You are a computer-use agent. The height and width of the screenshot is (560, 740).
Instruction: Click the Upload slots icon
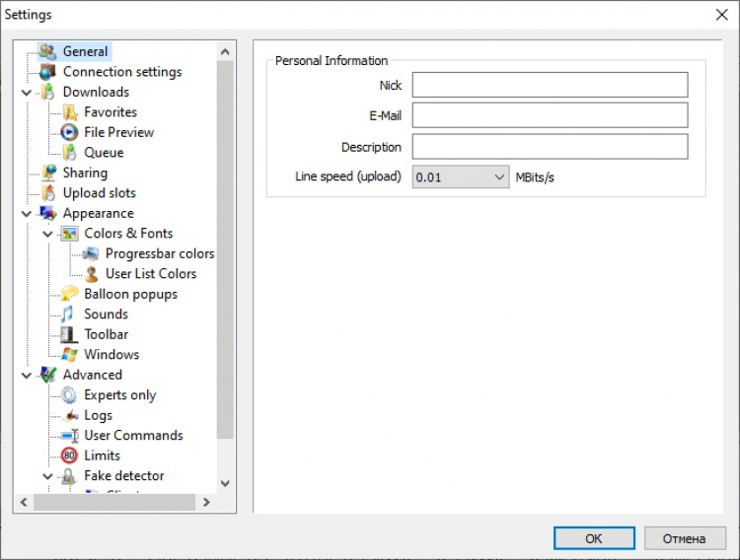[48, 193]
